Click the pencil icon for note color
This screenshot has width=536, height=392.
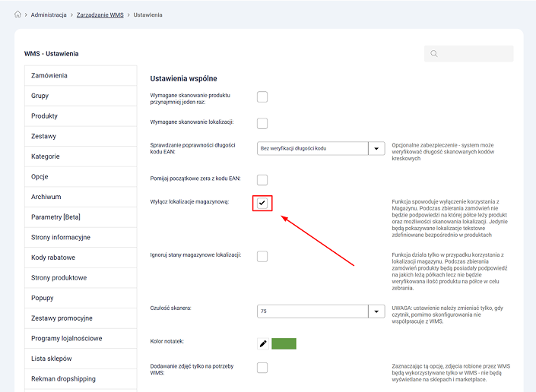[263, 343]
